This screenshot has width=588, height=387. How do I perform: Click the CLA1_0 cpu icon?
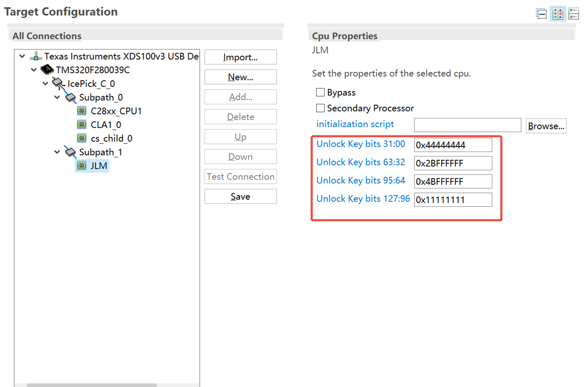pos(82,125)
